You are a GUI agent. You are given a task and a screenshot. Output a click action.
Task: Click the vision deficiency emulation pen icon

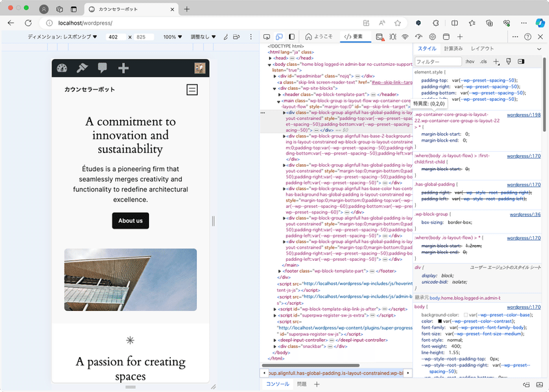[226, 37]
